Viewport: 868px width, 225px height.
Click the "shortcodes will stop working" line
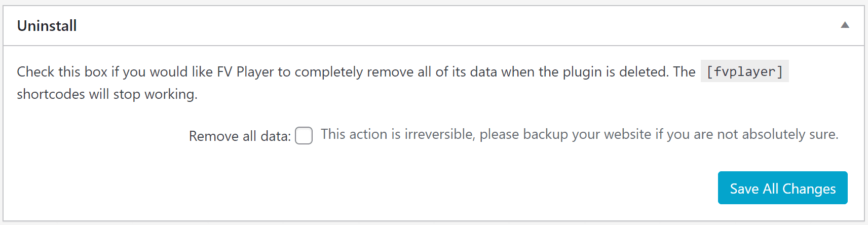point(107,94)
